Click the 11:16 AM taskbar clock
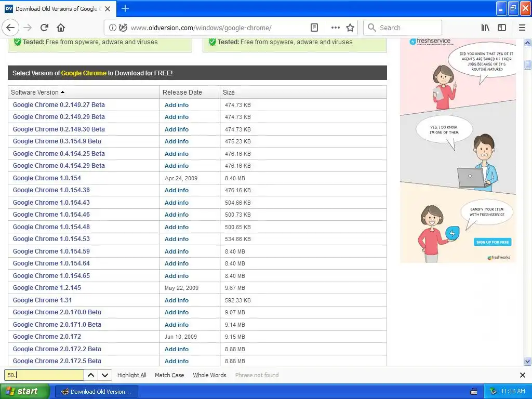This screenshot has width=532, height=399. pyautogui.click(x=513, y=392)
